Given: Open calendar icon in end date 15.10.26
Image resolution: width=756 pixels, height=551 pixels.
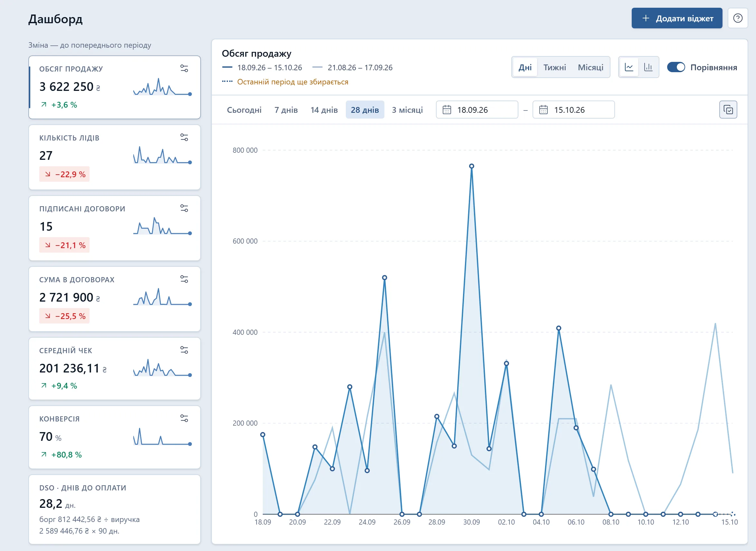Looking at the screenshot, I should (543, 110).
